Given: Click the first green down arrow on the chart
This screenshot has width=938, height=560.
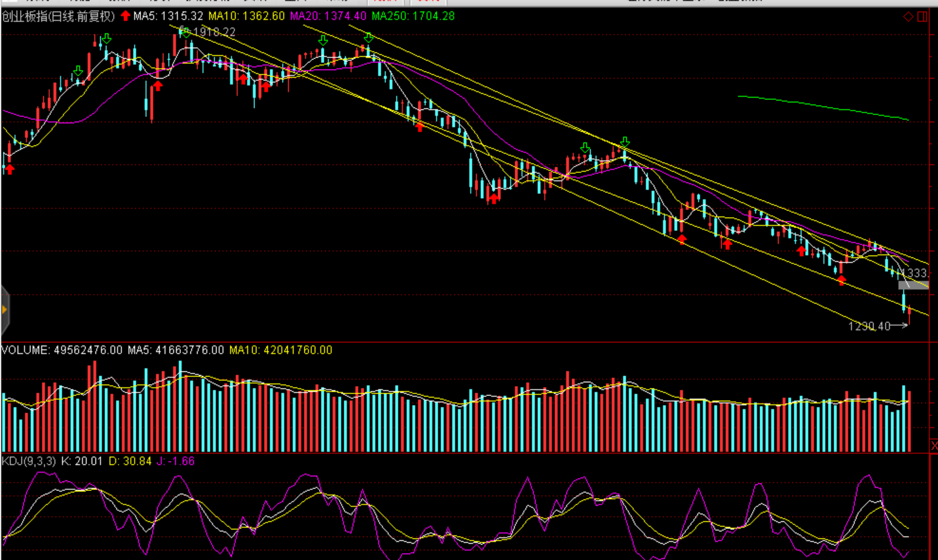Looking at the screenshot, I should click(78, 71).
